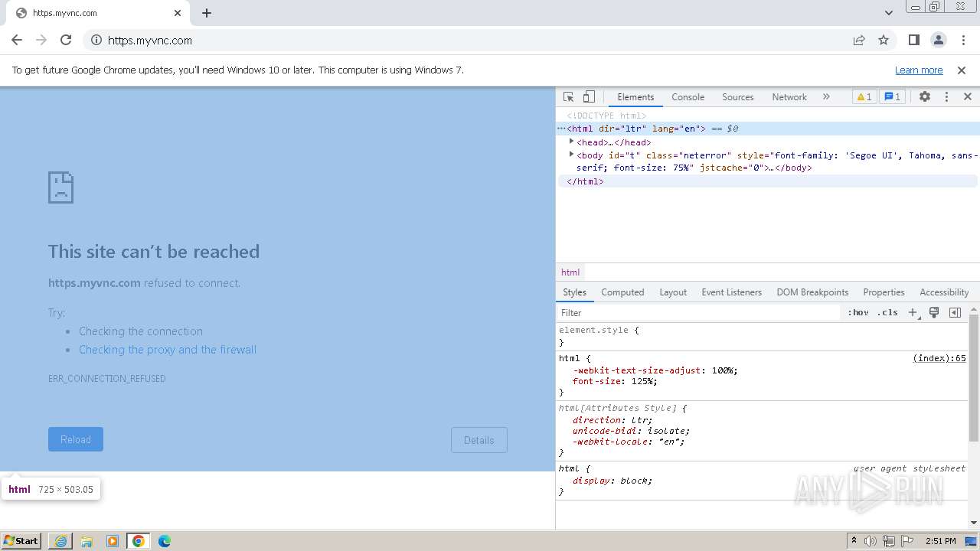Viewport: 980px width, 551px height.
Task: Open a new tab
Action: click(207, 13)
